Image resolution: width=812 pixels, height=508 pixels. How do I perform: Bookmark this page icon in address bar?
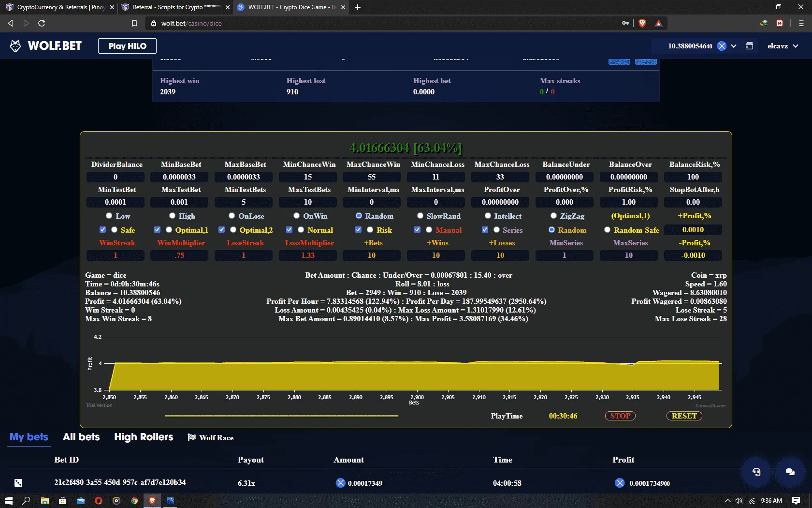point(134,23)
